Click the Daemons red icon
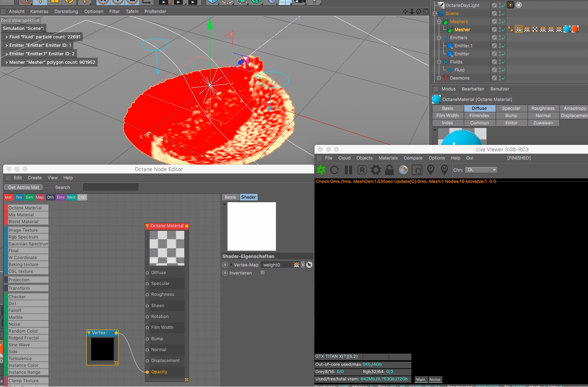The width and height of the screenshot is (588, 387). [x=446, y=78]
